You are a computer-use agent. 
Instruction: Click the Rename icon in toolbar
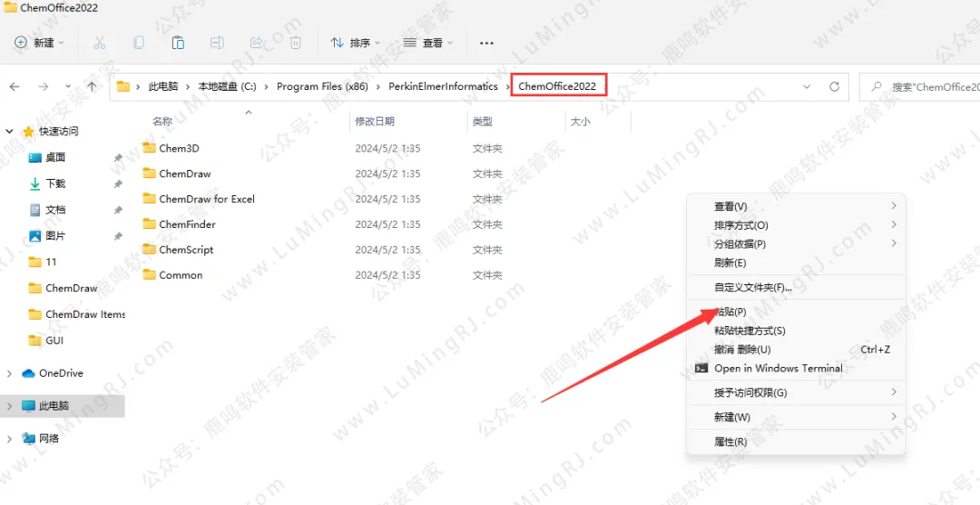[x=217, y=43]
